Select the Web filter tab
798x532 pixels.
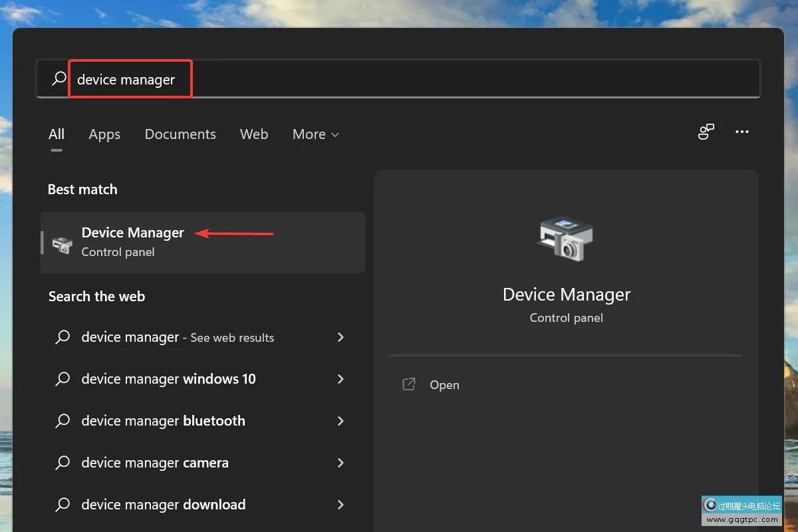(x=253, y=134)
